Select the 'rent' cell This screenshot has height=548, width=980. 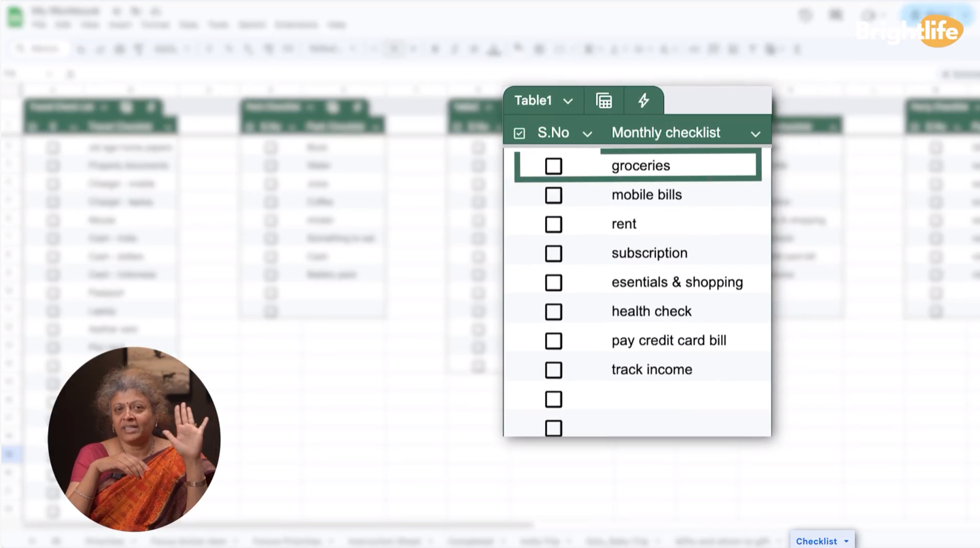[686, 224]
